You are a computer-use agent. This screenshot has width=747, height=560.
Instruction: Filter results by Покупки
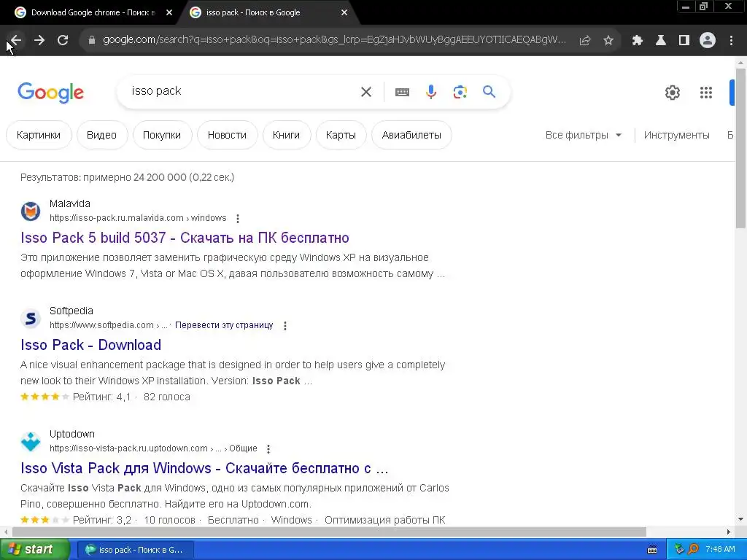(162, 135)
